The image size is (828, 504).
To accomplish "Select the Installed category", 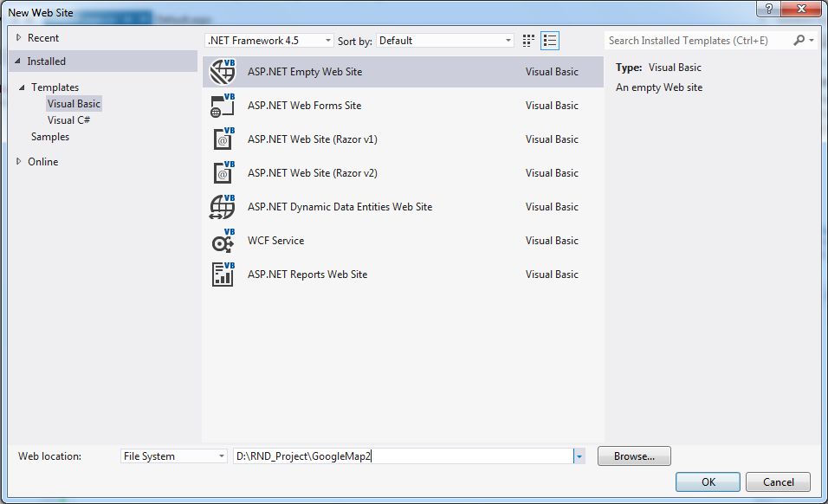I will click(47, 61).
